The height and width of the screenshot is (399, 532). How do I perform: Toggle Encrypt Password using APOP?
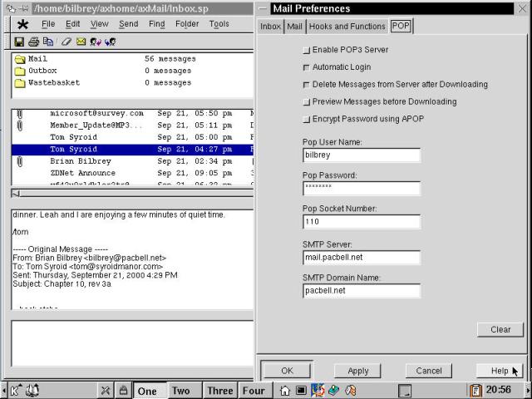click(306, 120)
